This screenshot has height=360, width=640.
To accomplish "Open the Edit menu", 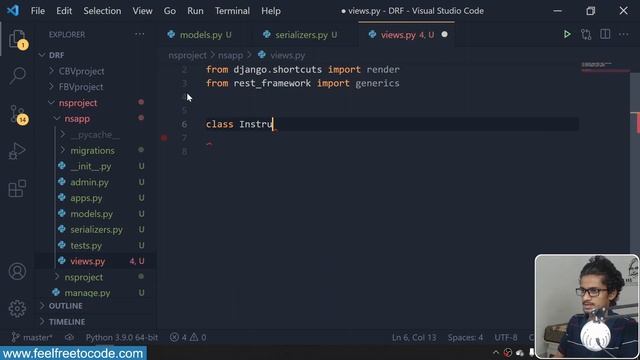I will (x=64, y=11).
